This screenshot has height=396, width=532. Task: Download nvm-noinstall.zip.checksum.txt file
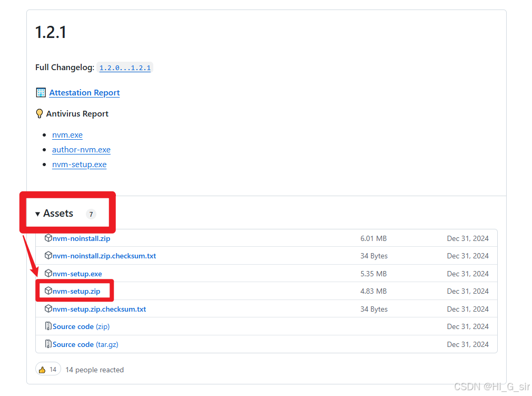point(104,256)
